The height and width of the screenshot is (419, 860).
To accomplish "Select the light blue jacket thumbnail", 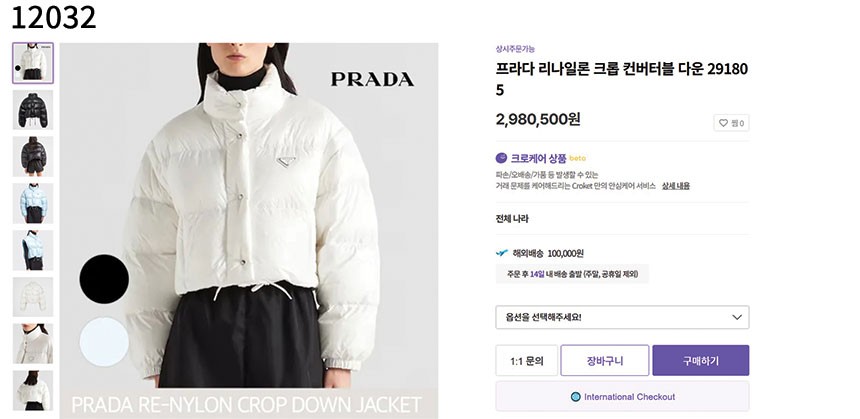I will click(x=33, y=203).
